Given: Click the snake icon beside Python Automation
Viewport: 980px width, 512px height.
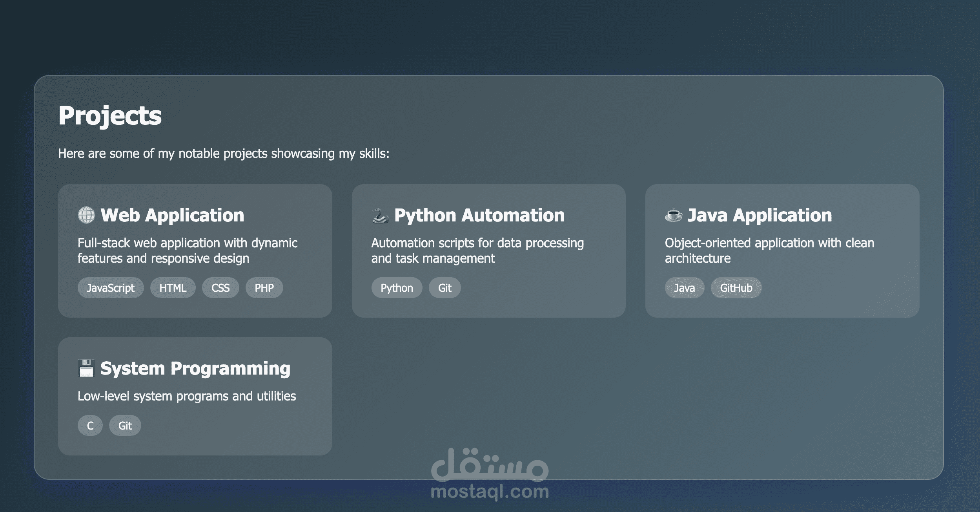Looking at the screenshot, I should 380,216.
